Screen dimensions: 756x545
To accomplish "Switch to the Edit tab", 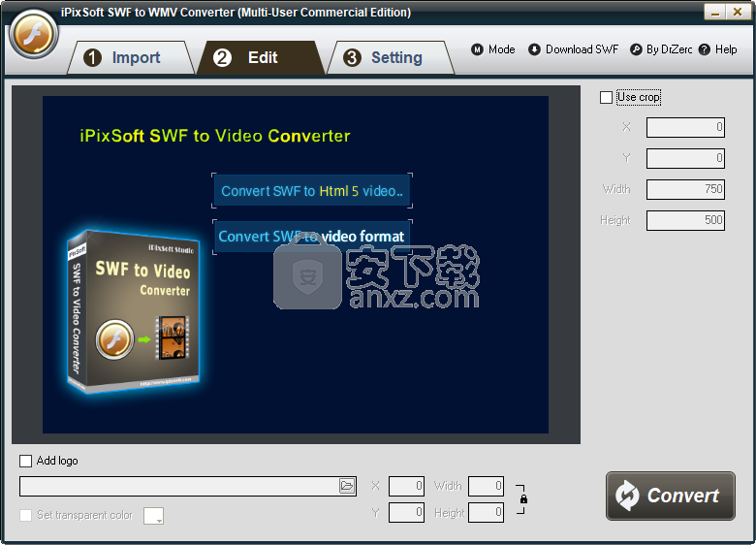I will [261, 58].
